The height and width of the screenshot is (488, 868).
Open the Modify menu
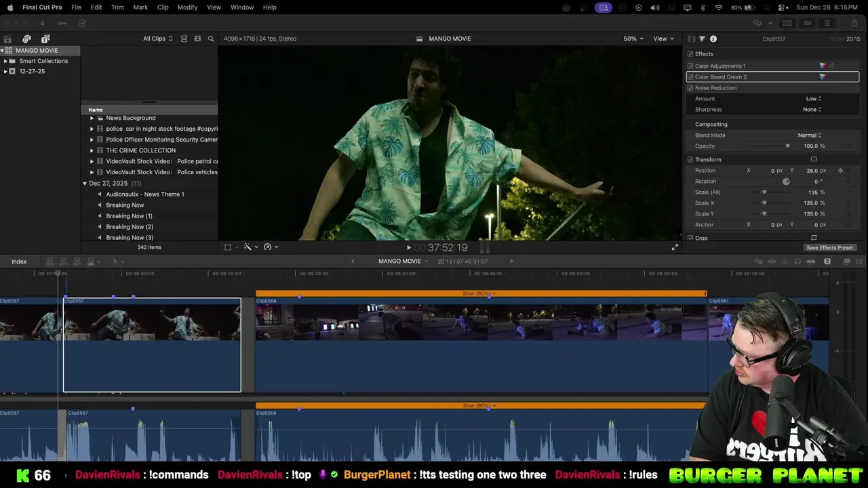click(x=187, y=7)
